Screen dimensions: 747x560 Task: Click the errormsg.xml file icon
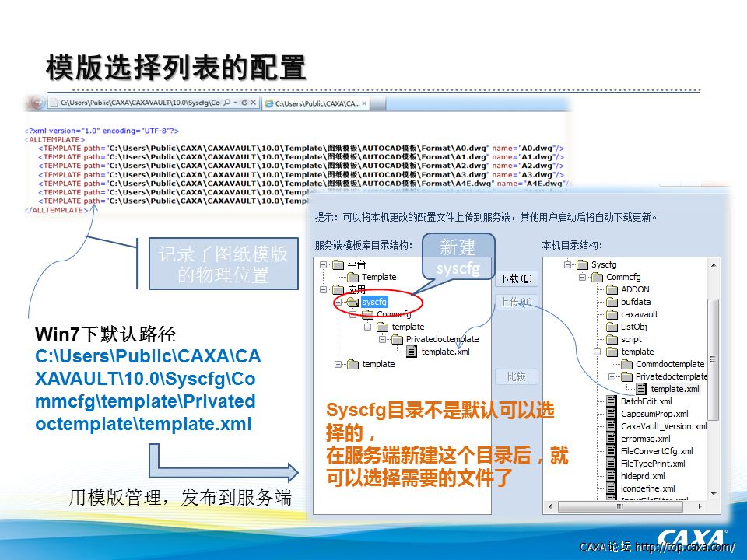(612, 439)
